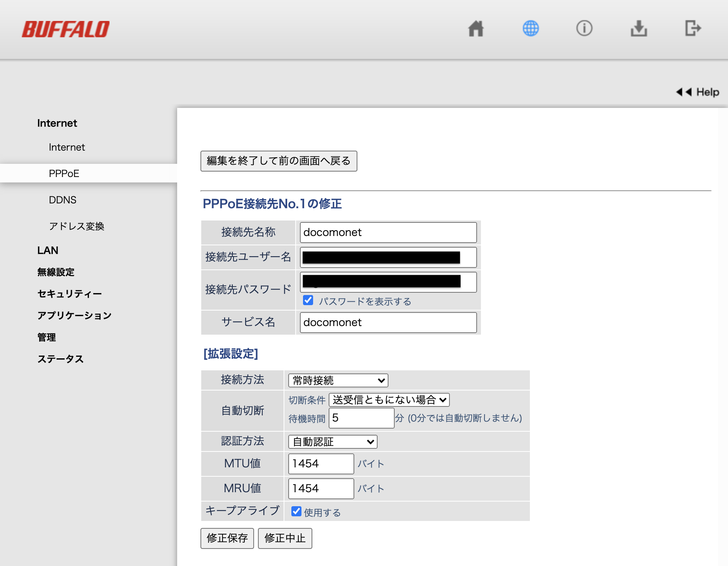Disable the キープアライブ 使用する checkbox

click(296, 511)
